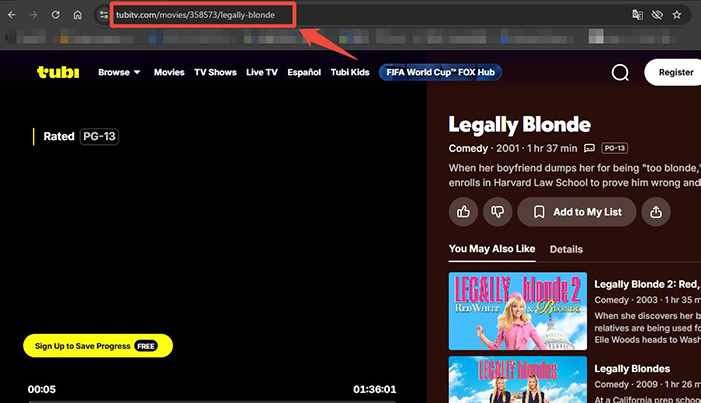Select the You May Also Like tab
701x403 pixels.
click(492, 249)
